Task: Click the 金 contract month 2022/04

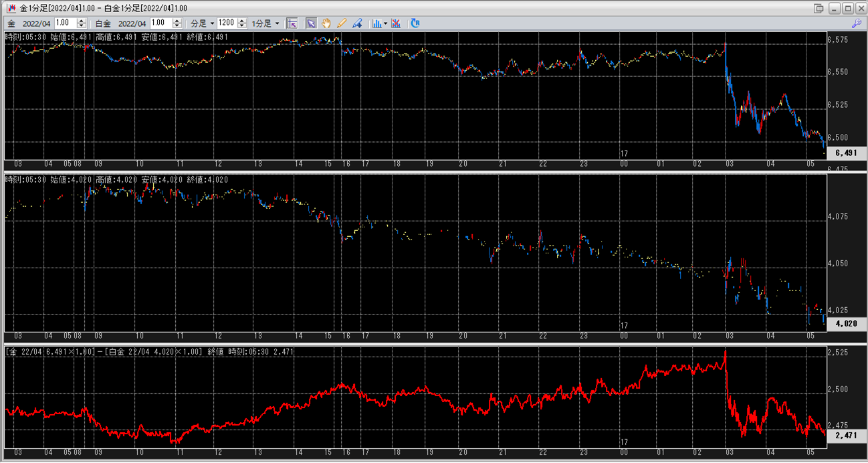Action: [36, 23]
